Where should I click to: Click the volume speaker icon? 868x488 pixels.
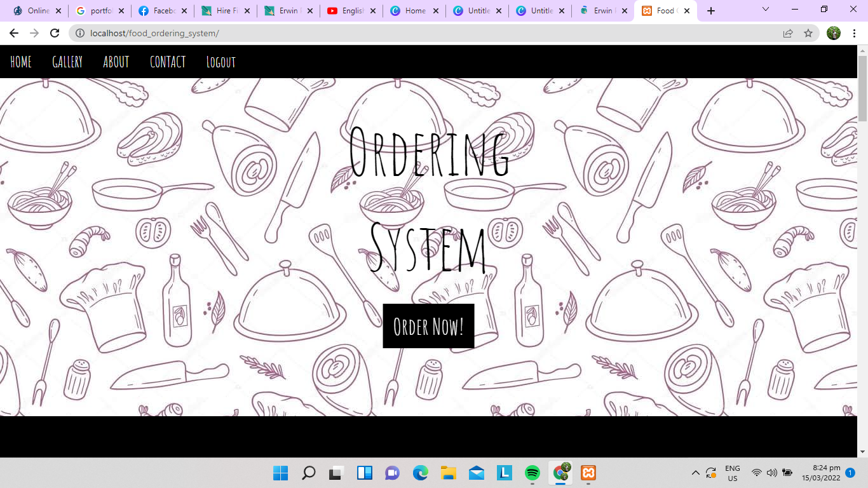(772, 473)
